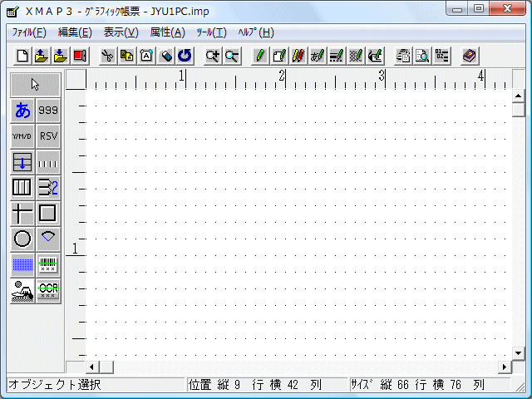Select the OCR field tool

48,291
